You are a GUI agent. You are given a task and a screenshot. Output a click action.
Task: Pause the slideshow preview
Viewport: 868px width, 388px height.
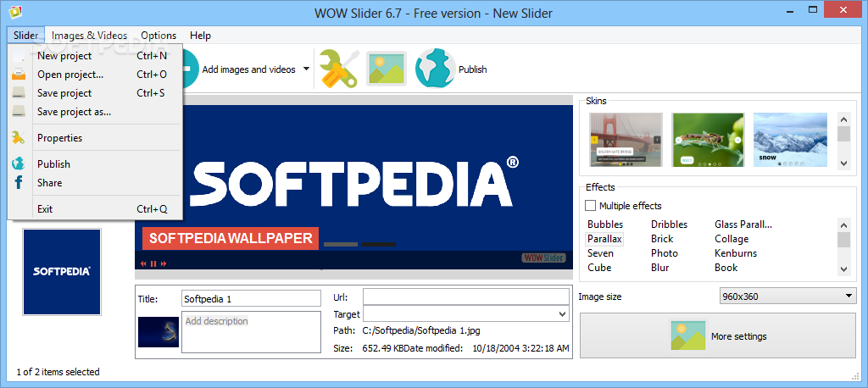point(154,263)
